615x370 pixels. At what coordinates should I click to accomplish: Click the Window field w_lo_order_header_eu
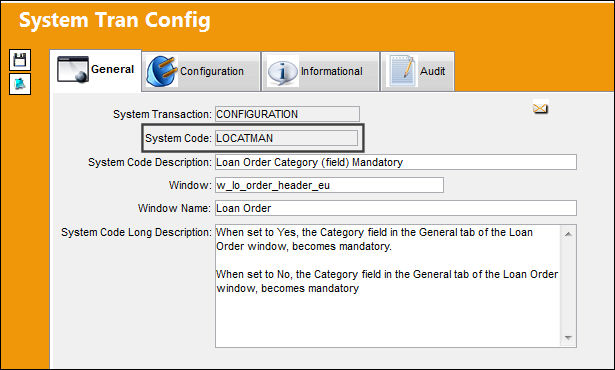(x=329, y=185)
